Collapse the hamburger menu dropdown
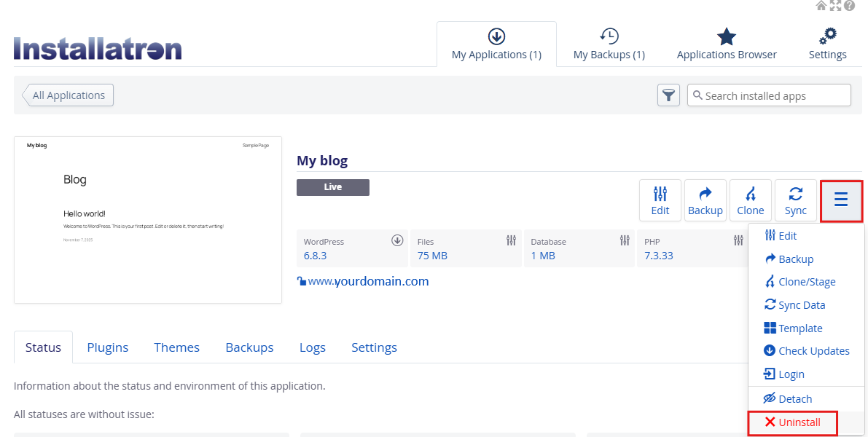The height and width of the screenshot is (437, 868). pos(841,200)
